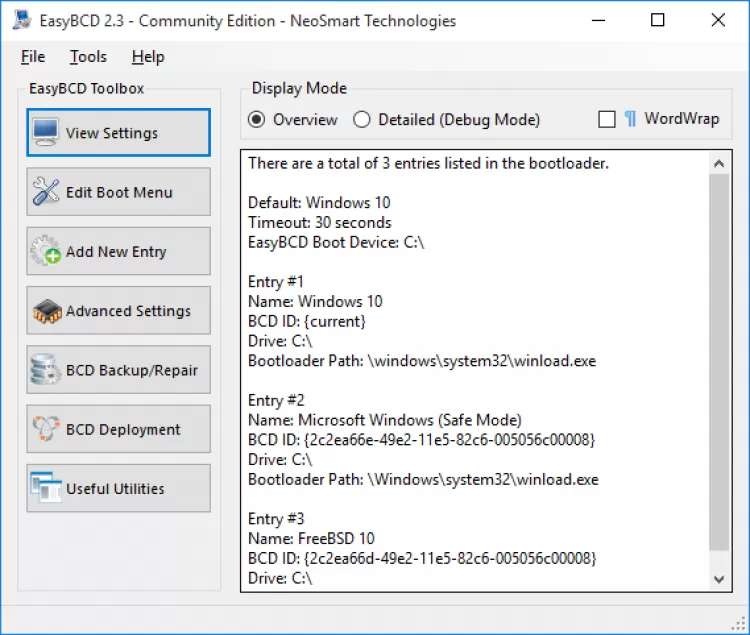Click the monitor icon on View Settings

[x=45, y=133]
